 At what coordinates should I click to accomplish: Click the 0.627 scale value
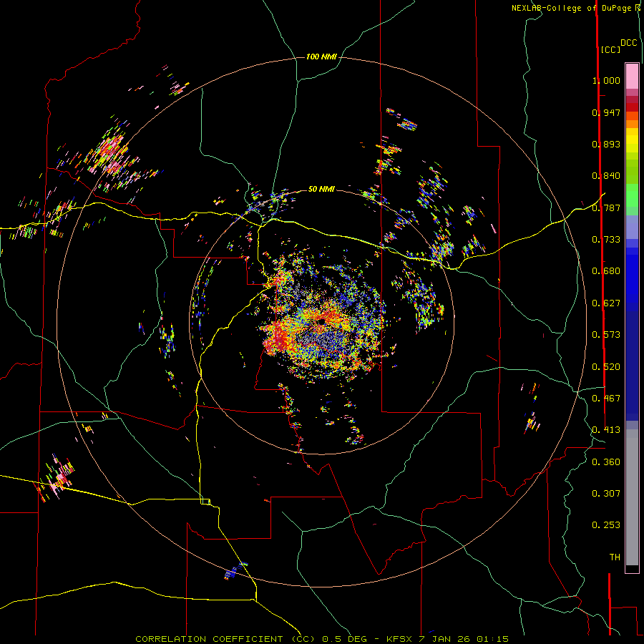click(606, 303)
